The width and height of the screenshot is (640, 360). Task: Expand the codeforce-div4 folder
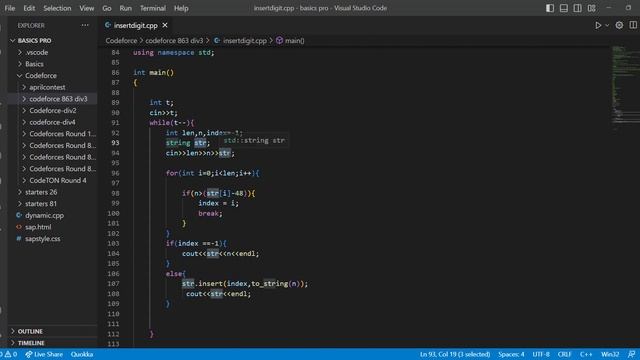pos(52,122)
